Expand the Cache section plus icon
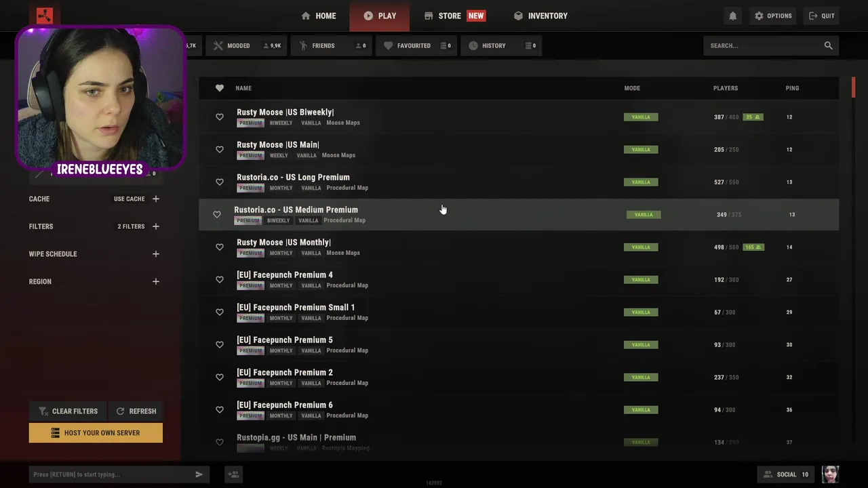868x488 pixels. (x=156, y=199)
